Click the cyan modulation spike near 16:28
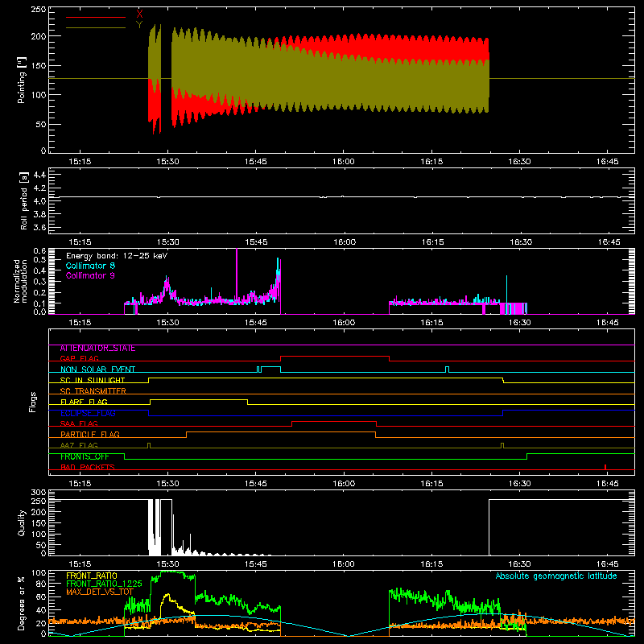Viewport: 644px width, 644px height. 507,289
